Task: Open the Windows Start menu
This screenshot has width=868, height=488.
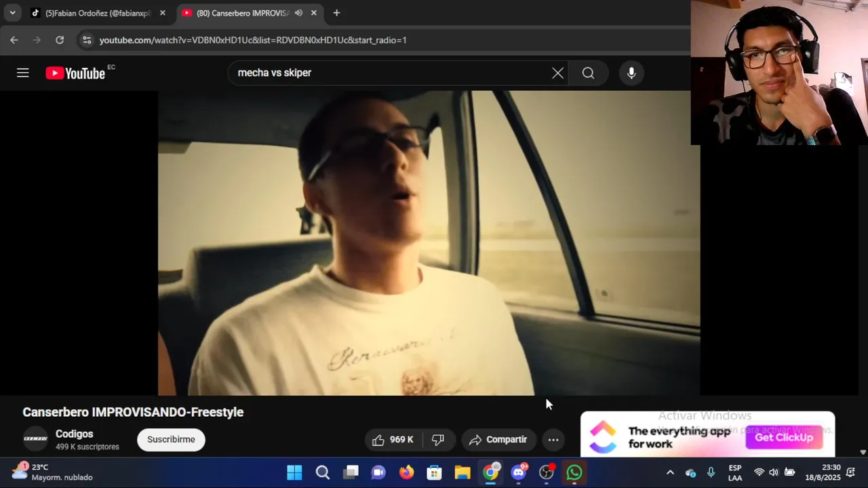Action: click(x=294, y=472)
